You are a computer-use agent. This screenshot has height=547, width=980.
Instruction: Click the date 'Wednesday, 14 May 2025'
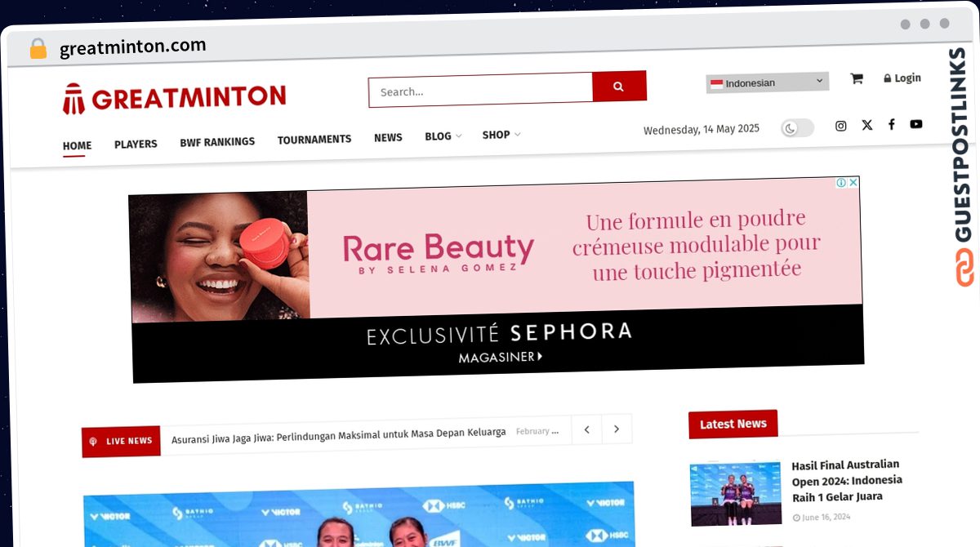tap(702, 129)
